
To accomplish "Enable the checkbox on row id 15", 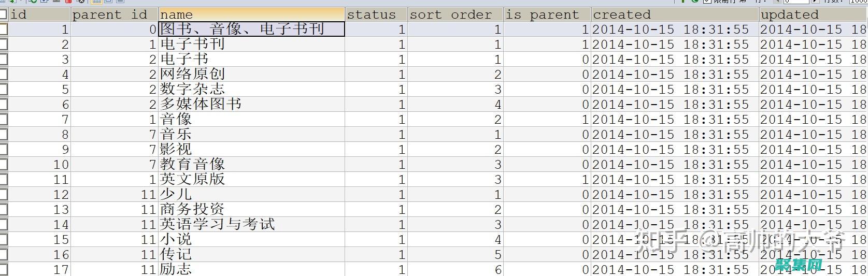I will (x=3, y=240).
